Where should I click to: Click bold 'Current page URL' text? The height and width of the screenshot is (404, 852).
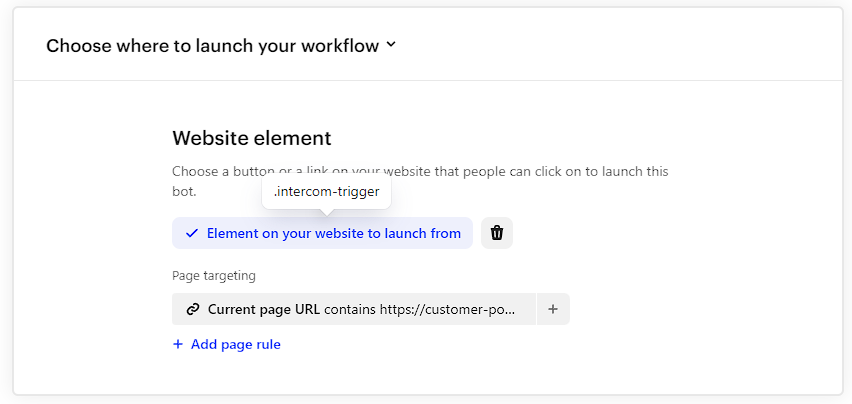(264, 310)
